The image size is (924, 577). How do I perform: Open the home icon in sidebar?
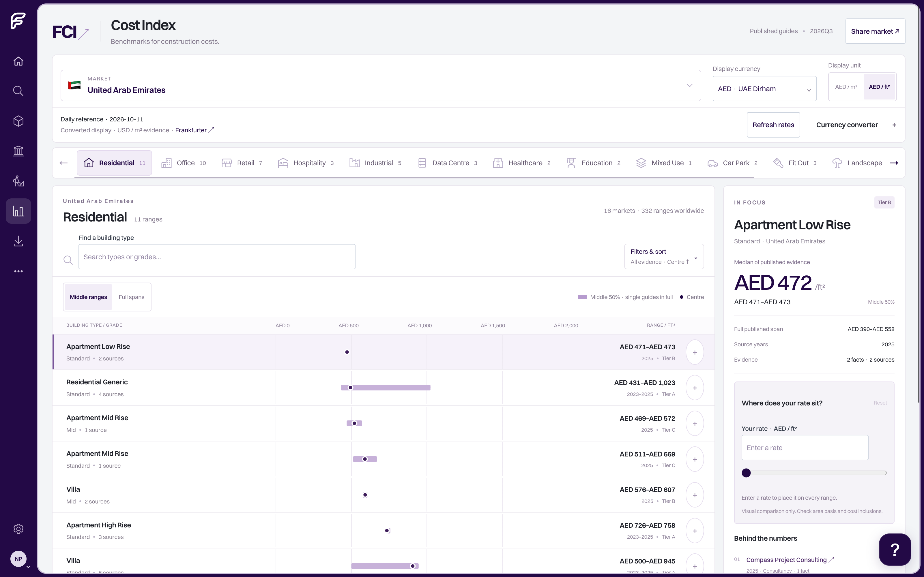click(x=18, y=61)
